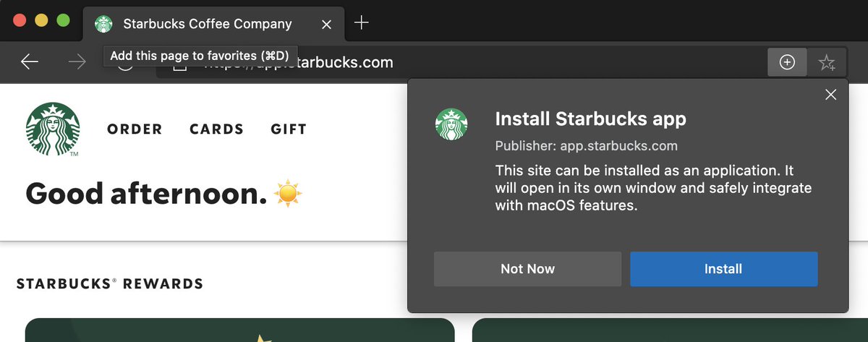The image size is (868, 342).
Task: Click the Not Now button
Action: point(527,269)
